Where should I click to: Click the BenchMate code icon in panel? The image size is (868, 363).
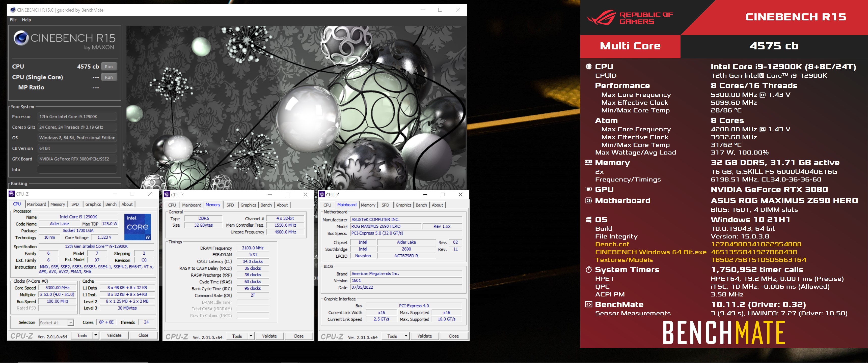(588, 305)
